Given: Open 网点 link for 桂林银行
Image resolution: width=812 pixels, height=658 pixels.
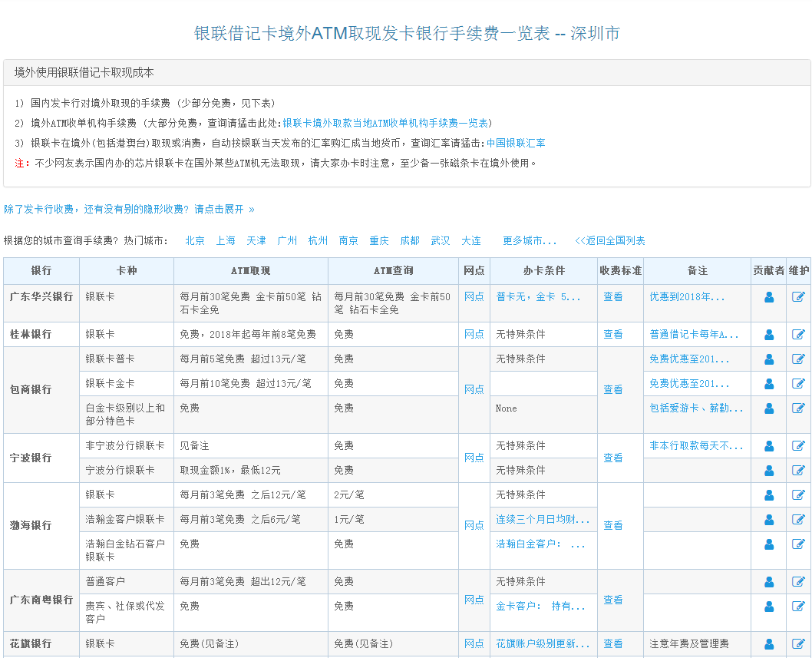Looking at the screenshot, I should coord(474,335).
